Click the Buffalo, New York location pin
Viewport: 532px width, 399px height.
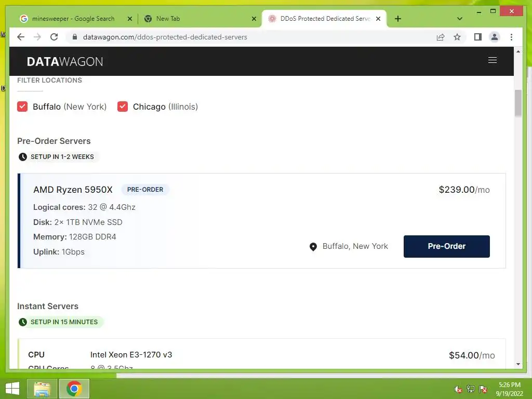pyautogui.click(x=313, y=247)
